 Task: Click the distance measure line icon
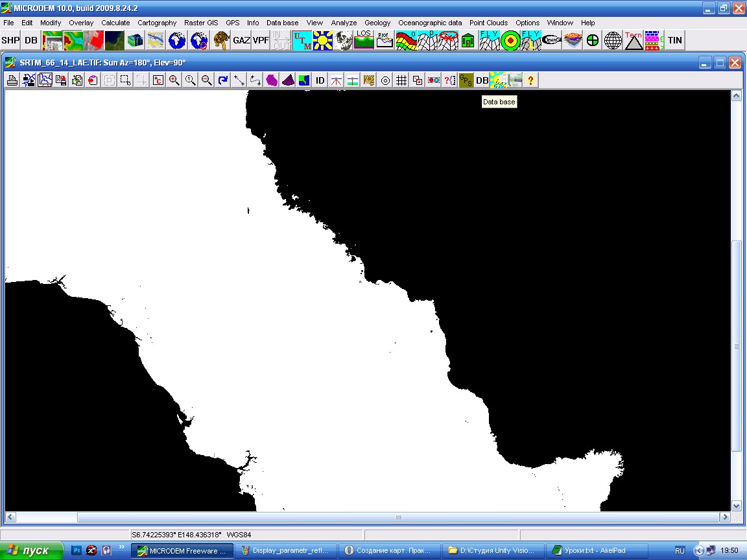coord(239,80)
